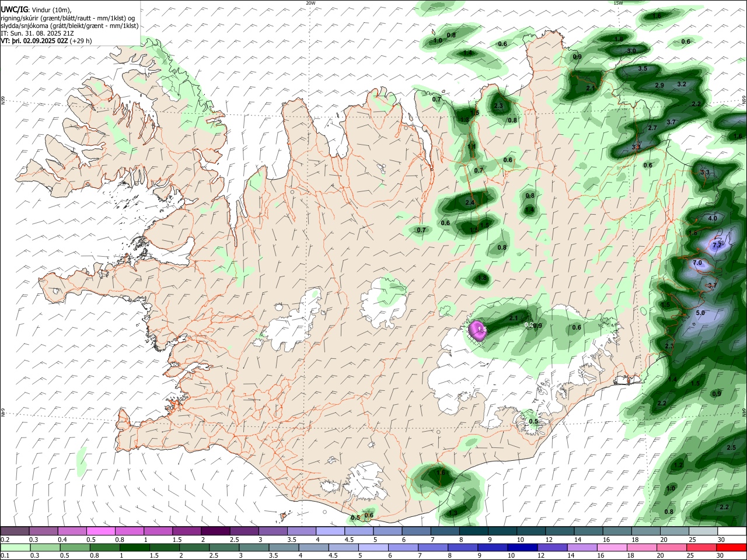The height and width of the screenshot is (560, 747).
Task: Click the '2.4' precipitation value on the map
Action: click(x=470, y=202)
